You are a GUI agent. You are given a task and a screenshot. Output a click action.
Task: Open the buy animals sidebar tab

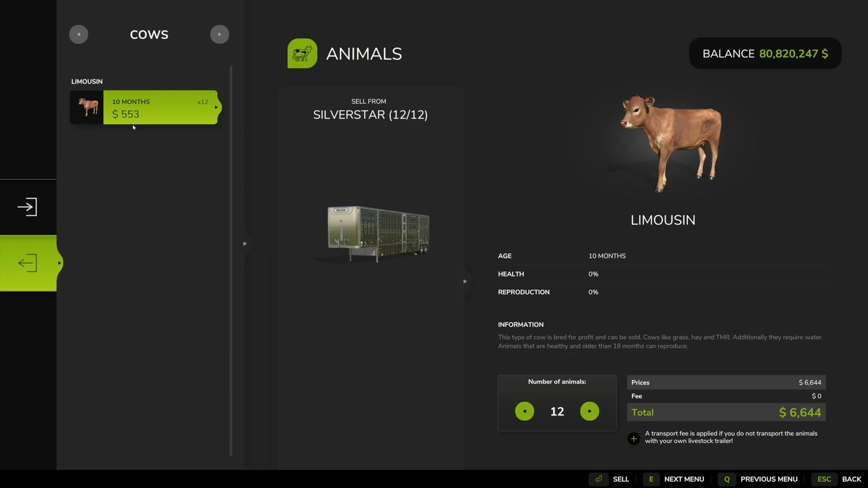28,207
